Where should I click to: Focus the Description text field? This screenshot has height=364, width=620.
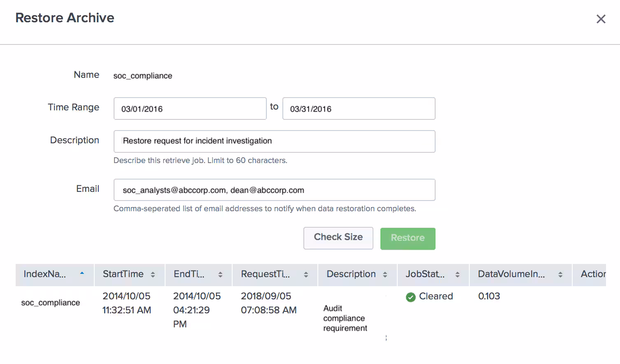coord(274,141)
